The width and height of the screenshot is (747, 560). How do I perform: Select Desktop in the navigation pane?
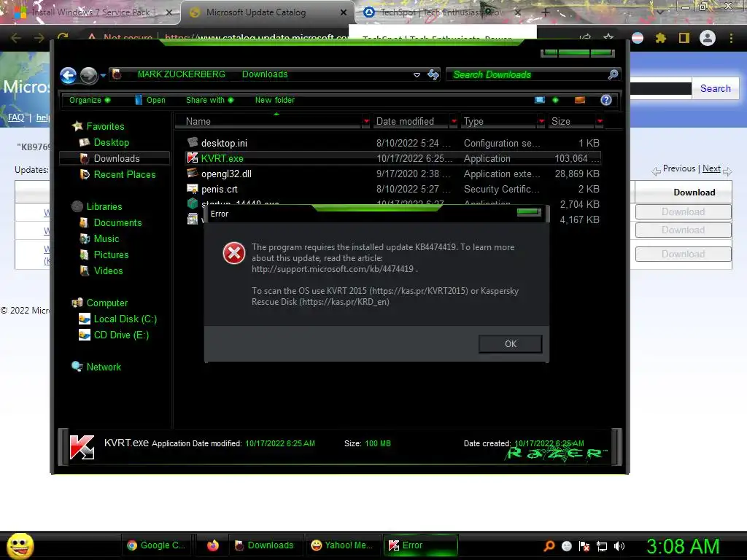104,142
